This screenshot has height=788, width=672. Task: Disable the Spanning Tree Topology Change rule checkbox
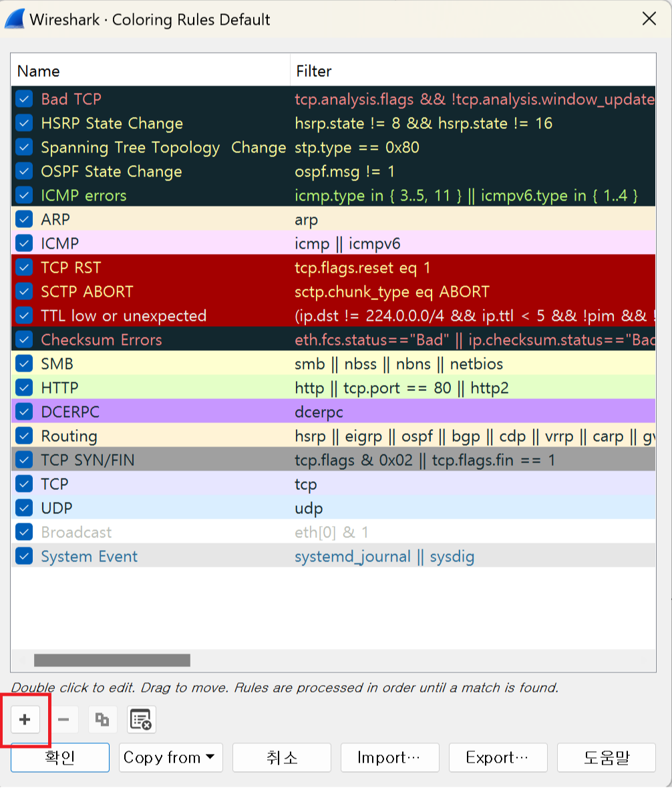(24, 147)
